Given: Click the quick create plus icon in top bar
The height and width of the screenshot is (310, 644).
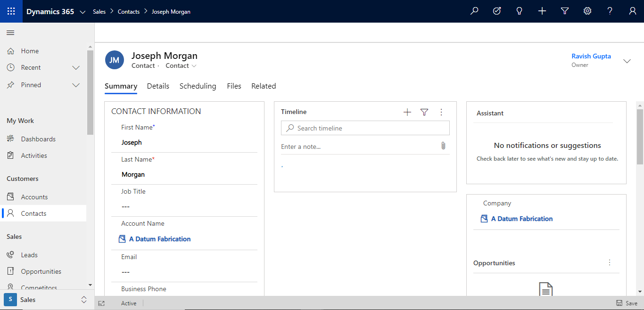Looking at the screenshot, I should (x=542, y=11).
